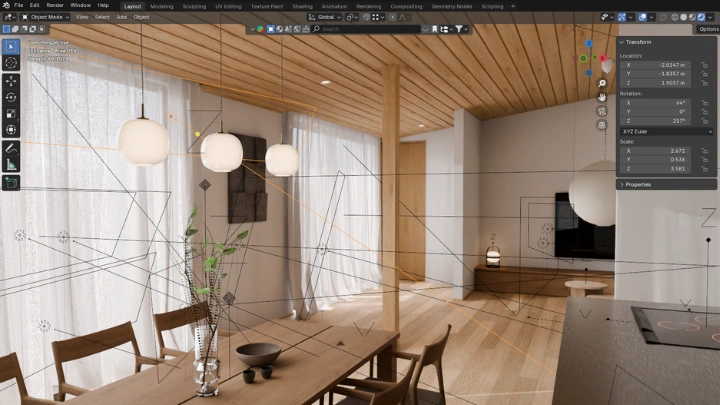720x405 pixels.
Task: Activate the Scale tool
Action: pyautogui.click(x=11, y=113)
